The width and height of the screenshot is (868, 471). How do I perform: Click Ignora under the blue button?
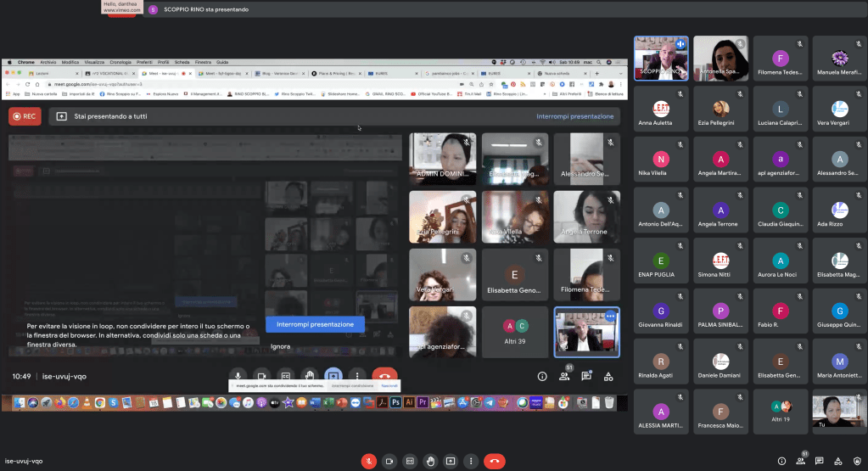coord(280,346)
